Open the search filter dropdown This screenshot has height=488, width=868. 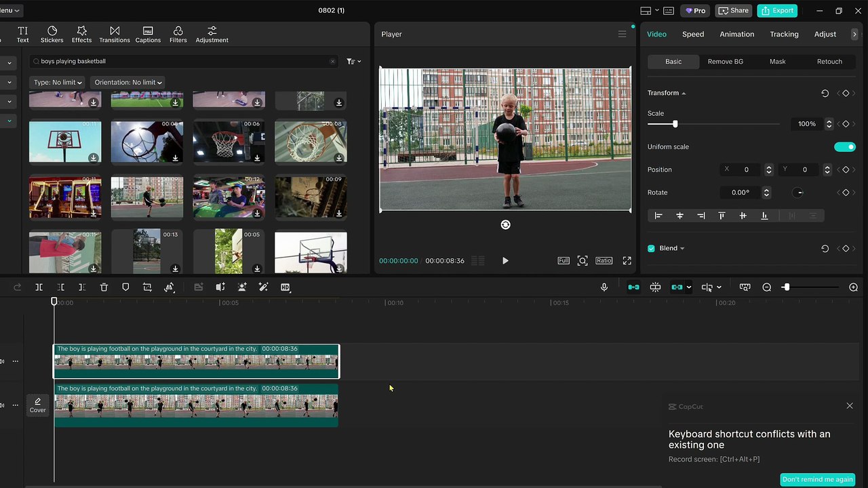click(x=353, y=61)
